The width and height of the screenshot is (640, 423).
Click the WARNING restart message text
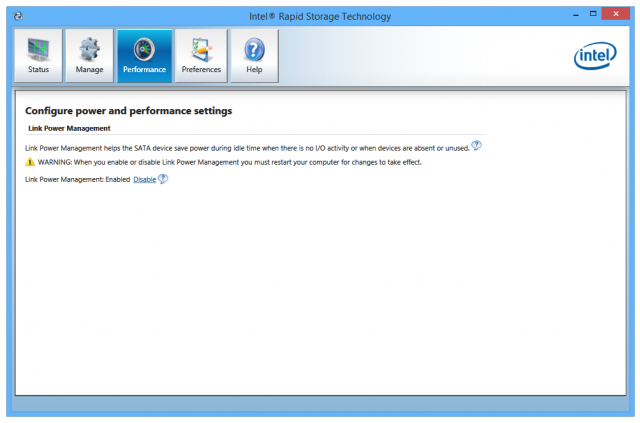point(230,163)
